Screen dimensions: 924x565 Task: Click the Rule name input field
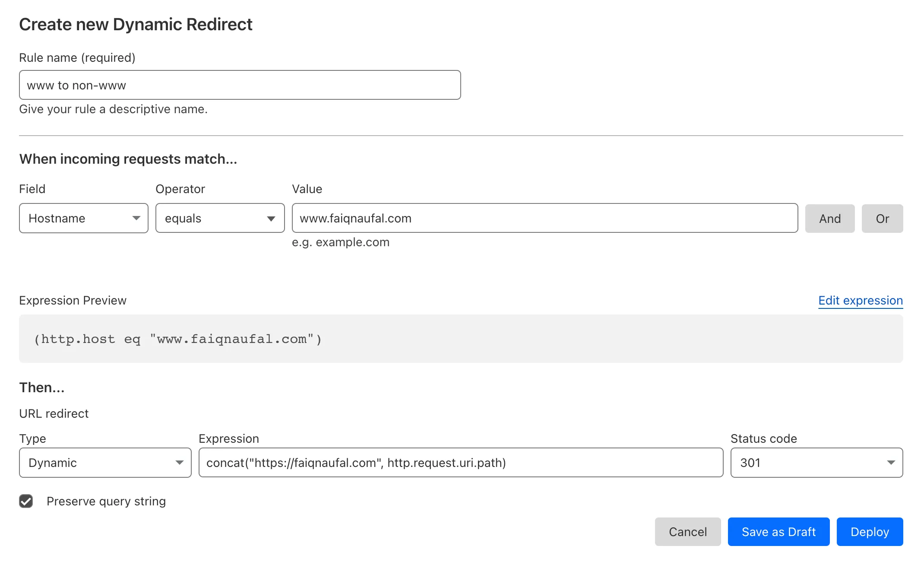point(240,85)
